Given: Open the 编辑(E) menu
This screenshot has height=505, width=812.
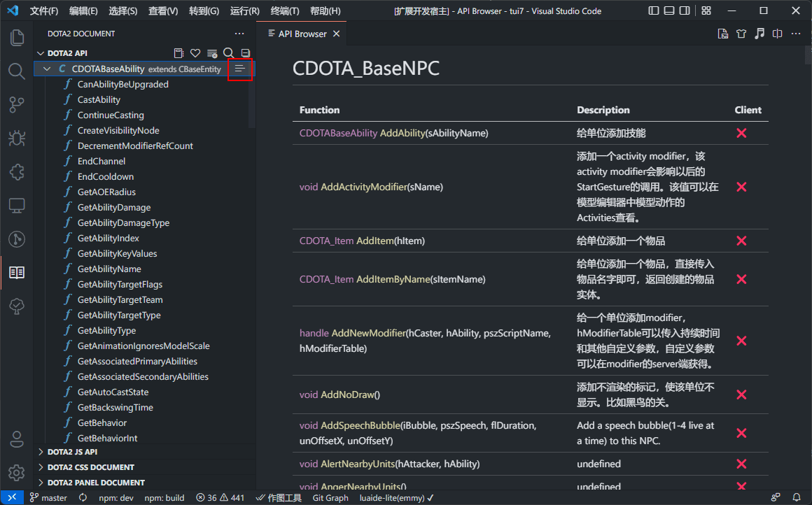Looking at the screenshot, I should (83, 11).
